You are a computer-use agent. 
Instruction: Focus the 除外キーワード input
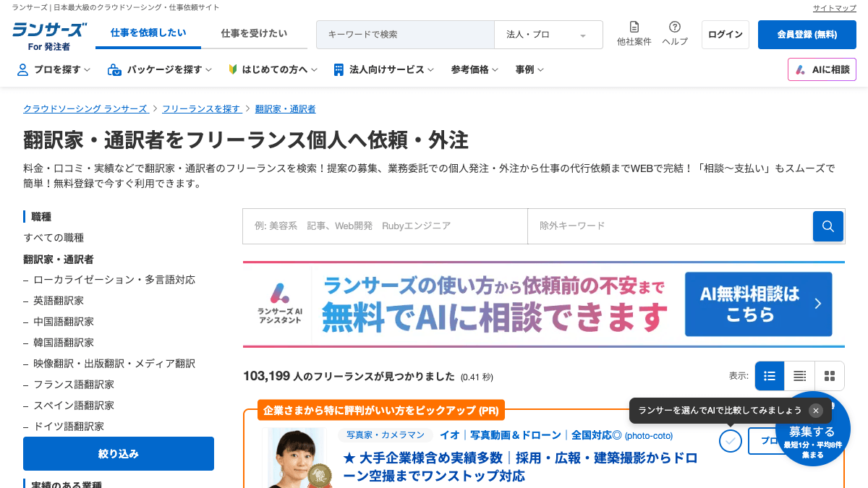[x=670, y=226]
